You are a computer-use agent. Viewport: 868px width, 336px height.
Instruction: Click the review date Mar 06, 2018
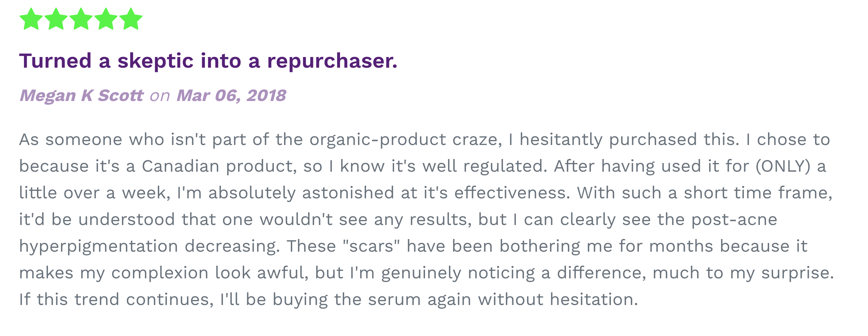[x=231, y=95]
